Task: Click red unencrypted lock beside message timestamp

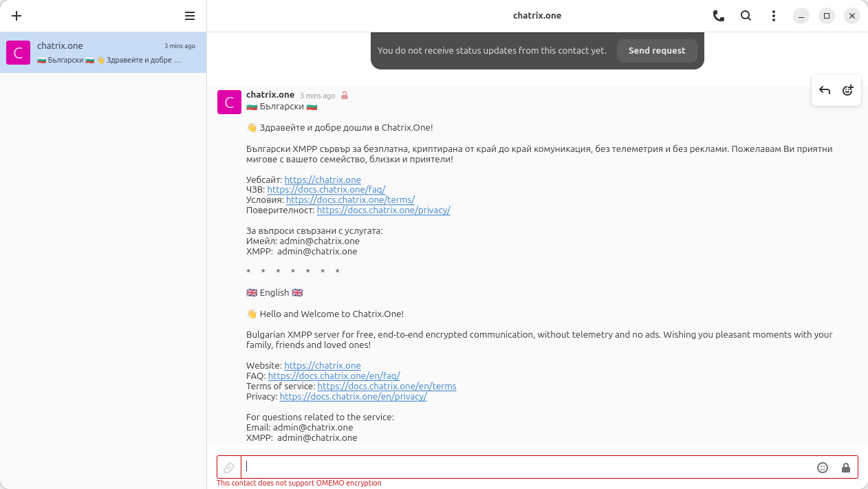Action: (x=345, y=96)
